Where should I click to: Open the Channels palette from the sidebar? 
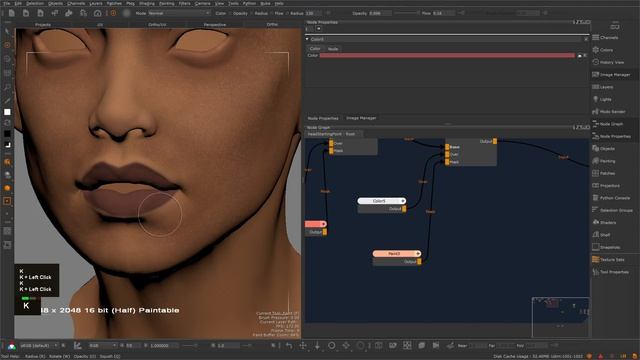coord(605,38)
